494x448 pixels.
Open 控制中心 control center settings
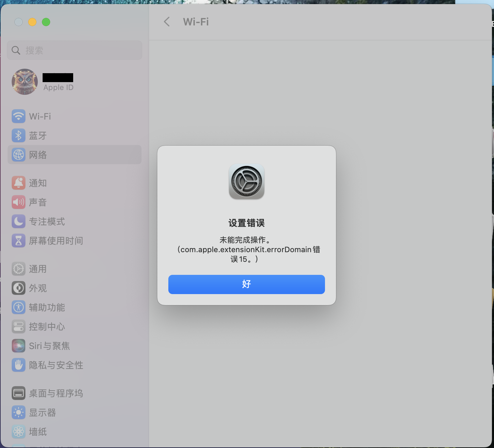(x=75, y=326)
